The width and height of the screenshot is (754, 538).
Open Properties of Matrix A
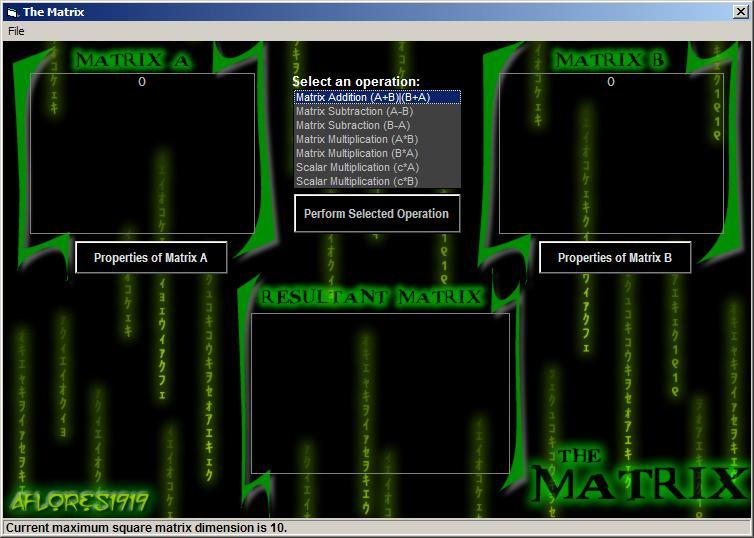[x=151, y=258]
